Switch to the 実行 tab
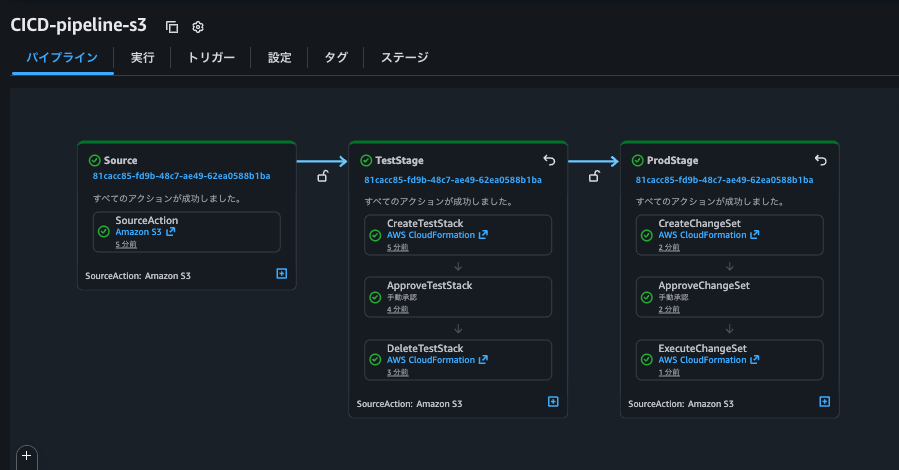Screen dimensions: 899x470 pyautogui.click(x=142, y=58)
